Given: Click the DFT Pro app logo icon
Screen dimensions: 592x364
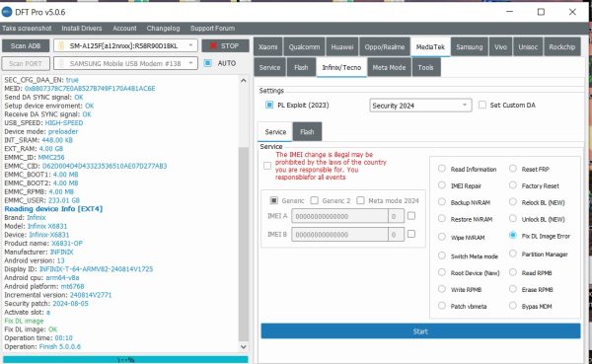Looking at the screenshot, I should (7, 12).
